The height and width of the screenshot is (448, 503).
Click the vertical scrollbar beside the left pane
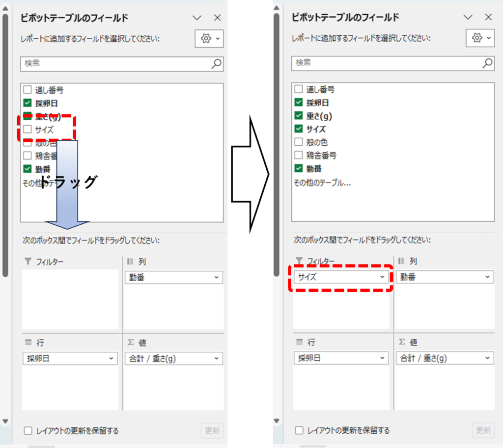pyautogui.click(x=5, y=147)
